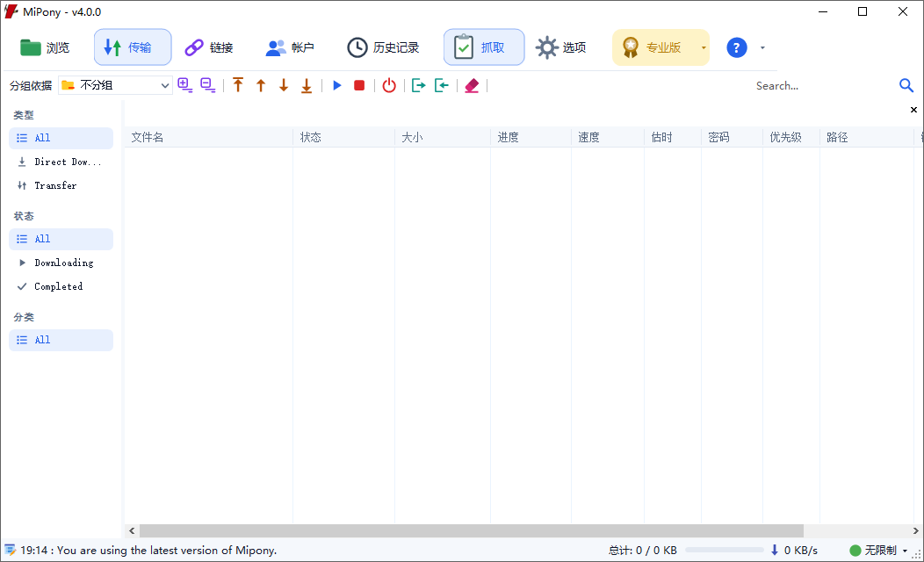Click the import list icon
Screen dimensions: 924x562
click(x=442, y=85)
